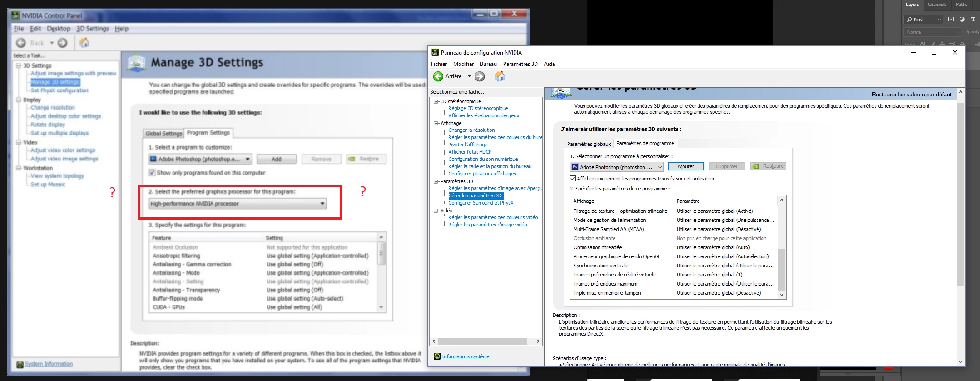The image size is (980, 381).
Task: Open the Normal blend mode dropdown
Action: (932, 32)
